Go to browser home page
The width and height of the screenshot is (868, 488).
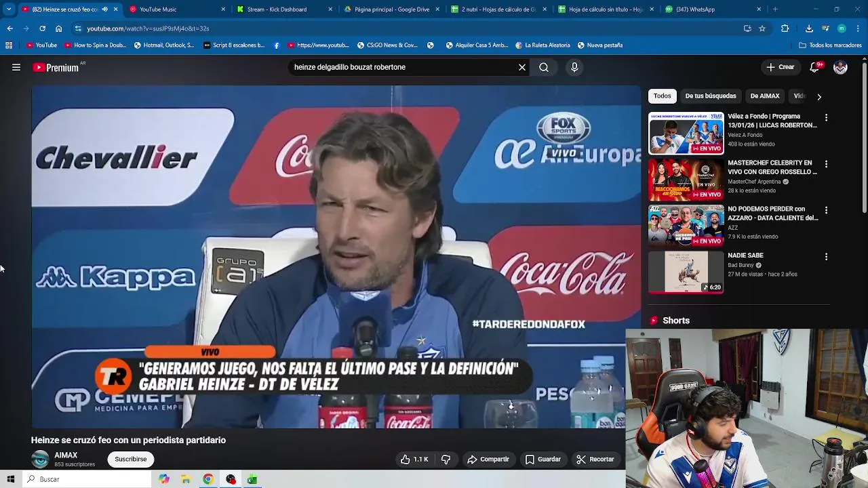58,28
